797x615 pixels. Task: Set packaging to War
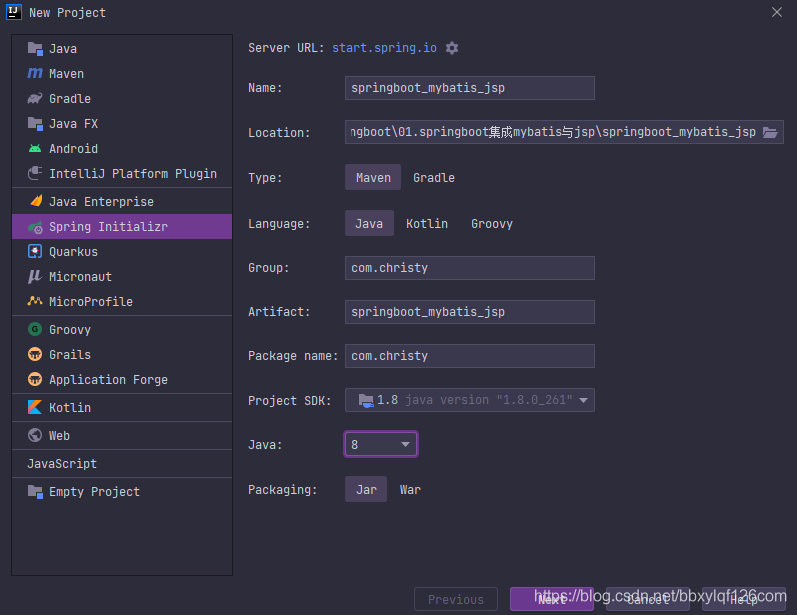pyautogui.click(x=410, y=490)
